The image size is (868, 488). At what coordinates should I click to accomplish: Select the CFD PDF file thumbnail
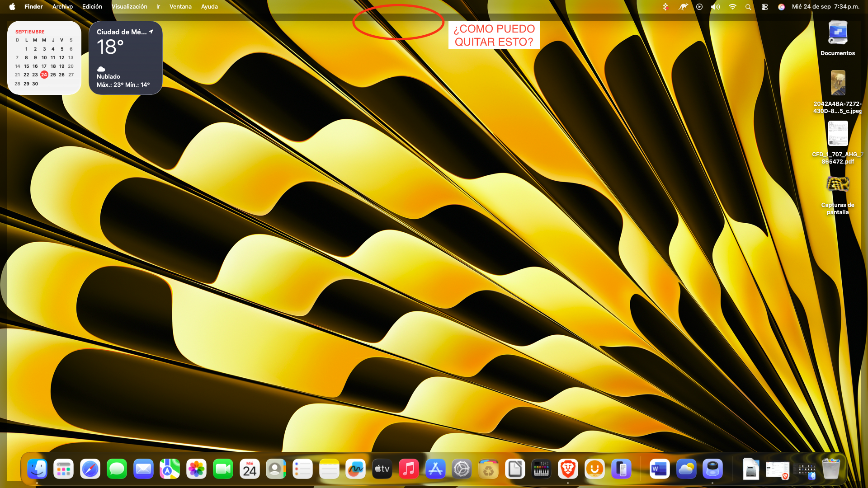click(x=838, y=134)
